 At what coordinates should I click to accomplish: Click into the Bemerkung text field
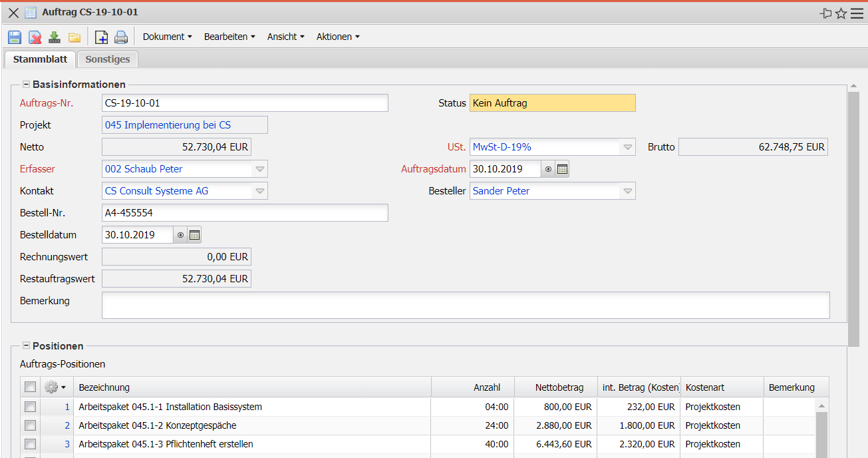[x=465, y=306]
